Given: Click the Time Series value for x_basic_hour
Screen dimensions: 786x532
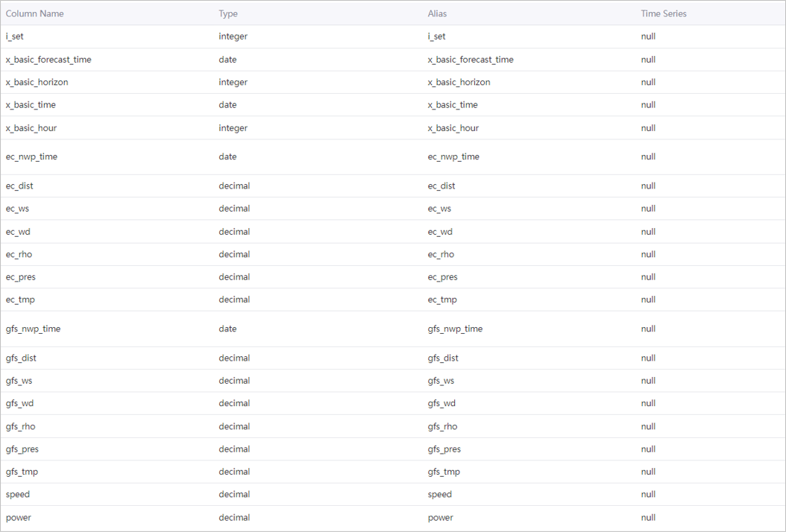Looking at the screenshot, I should [x=648, y=128].
